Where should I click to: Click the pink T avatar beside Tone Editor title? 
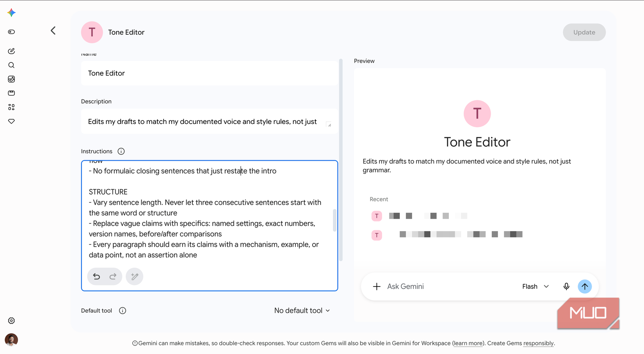tap(92, 32)
